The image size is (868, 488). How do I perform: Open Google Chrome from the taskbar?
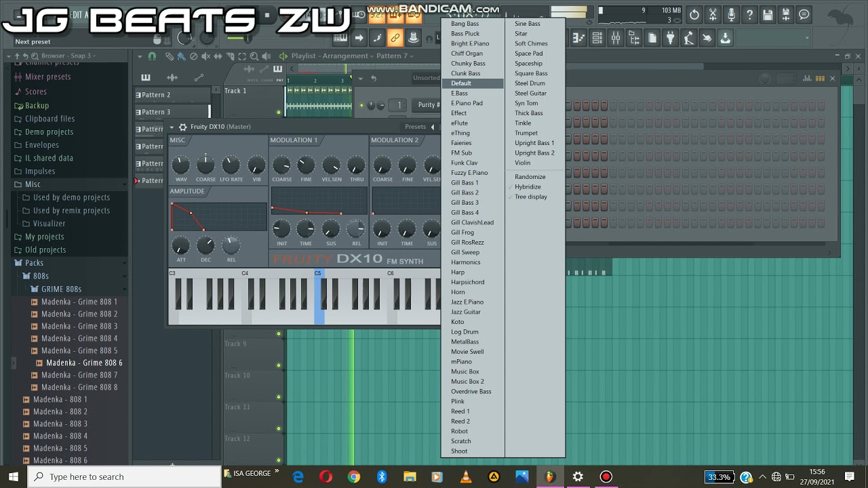[x=354, y=476]
